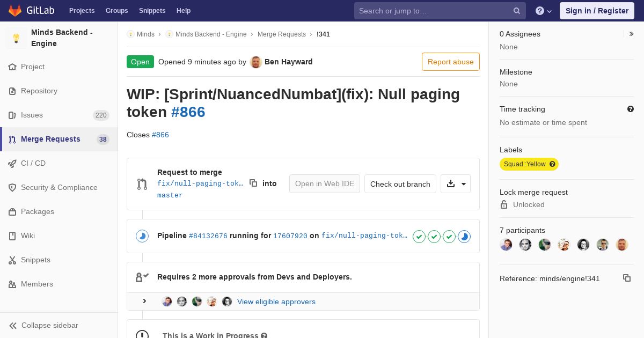Screen dimensions: 644x338
Task: Click first passed pipeline stage icon
Action: click(x=419, y=236)
